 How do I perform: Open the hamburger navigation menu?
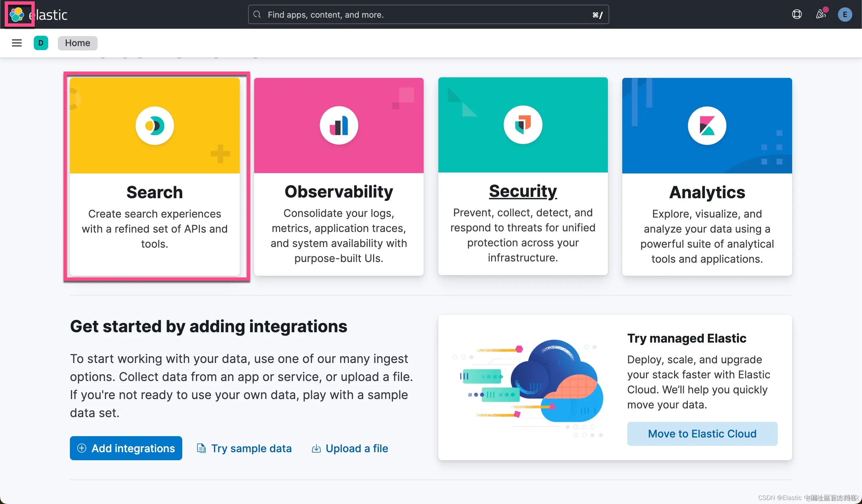tap(17, 43)
